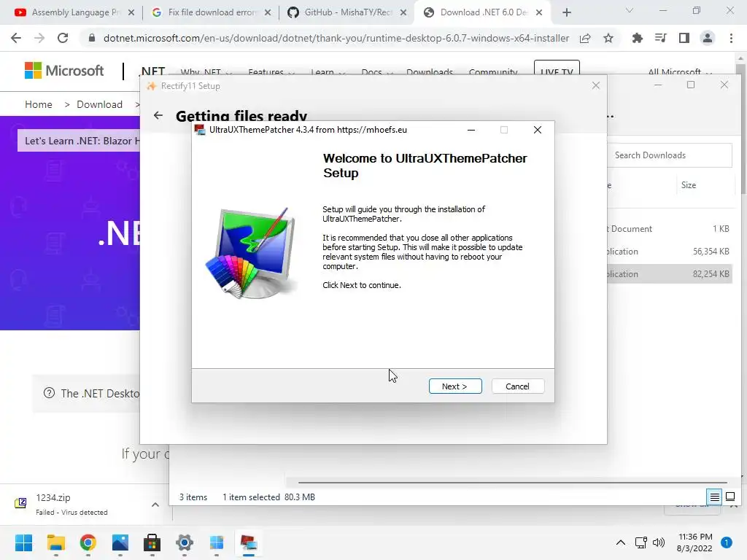Open UltraUXThemePatcher taskbar icon
Viewport: 747px width, 560px height.
tap(249, 542)
